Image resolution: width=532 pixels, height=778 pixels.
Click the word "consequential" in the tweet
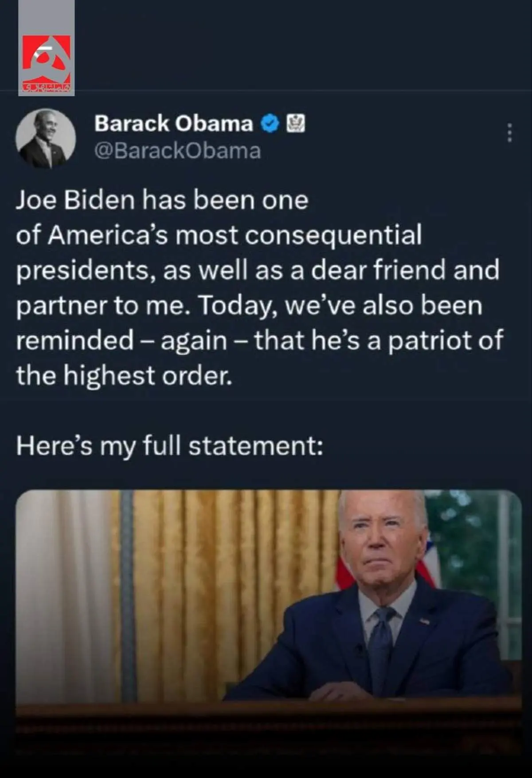coord(333,235)
